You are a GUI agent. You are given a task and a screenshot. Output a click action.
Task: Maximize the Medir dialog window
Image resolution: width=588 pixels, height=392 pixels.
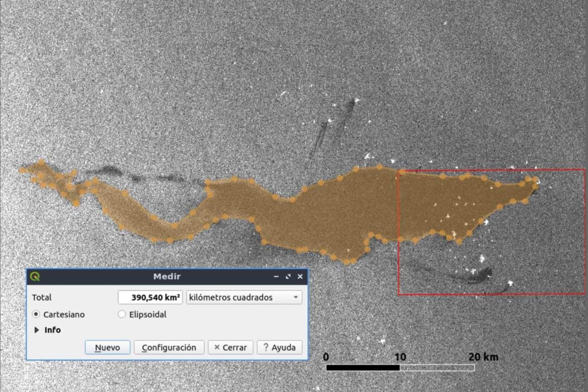(x=288, y=277)
